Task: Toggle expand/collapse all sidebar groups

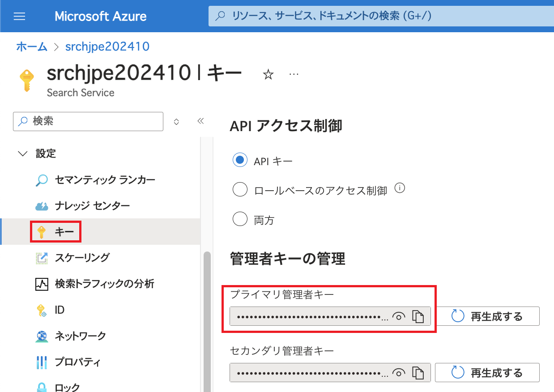Action: [176, 121]
